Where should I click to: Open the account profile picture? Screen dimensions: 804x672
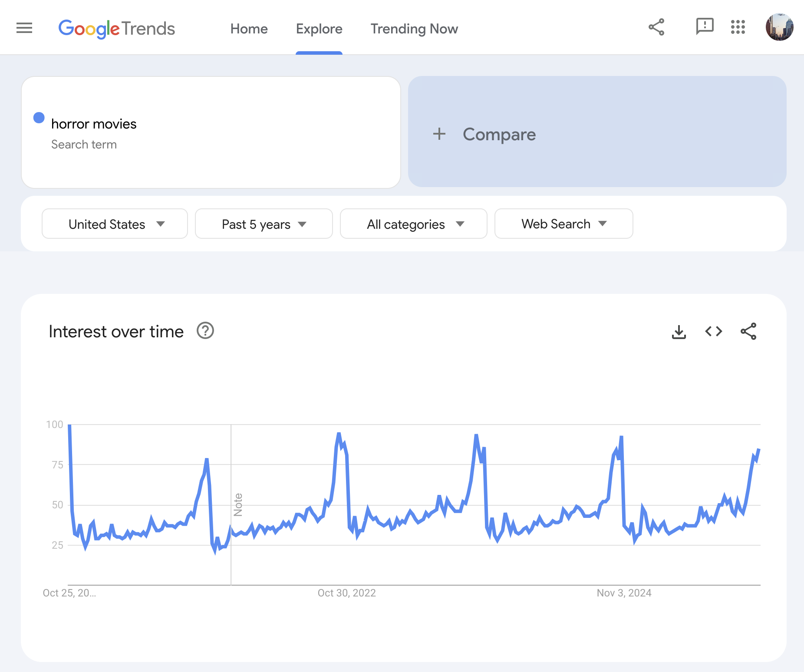coord(779,27)
